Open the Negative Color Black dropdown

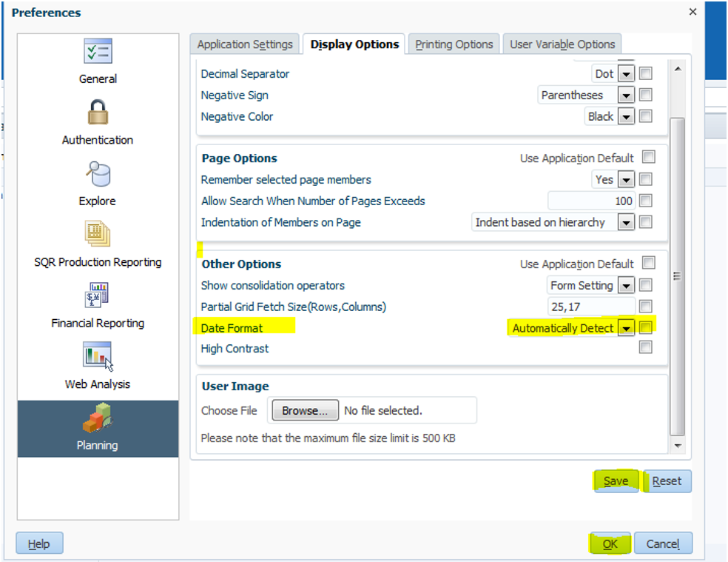tap(627, 117)
